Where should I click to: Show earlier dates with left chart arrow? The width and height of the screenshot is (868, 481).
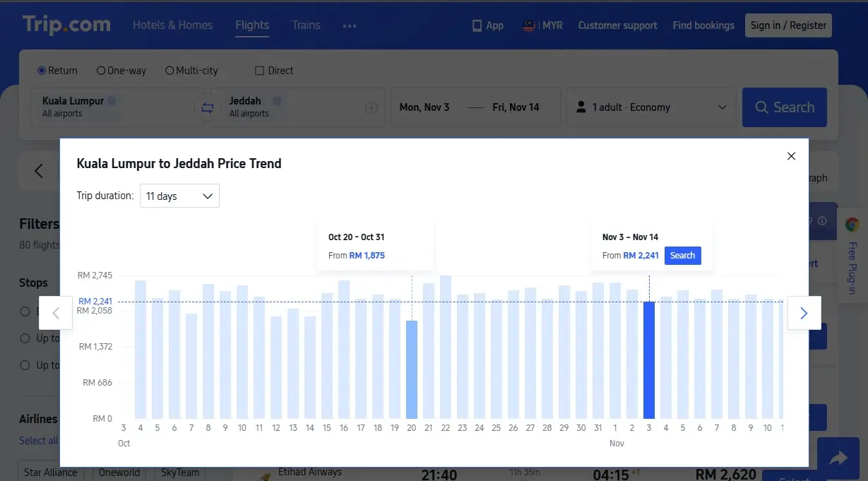pos(56,313)
